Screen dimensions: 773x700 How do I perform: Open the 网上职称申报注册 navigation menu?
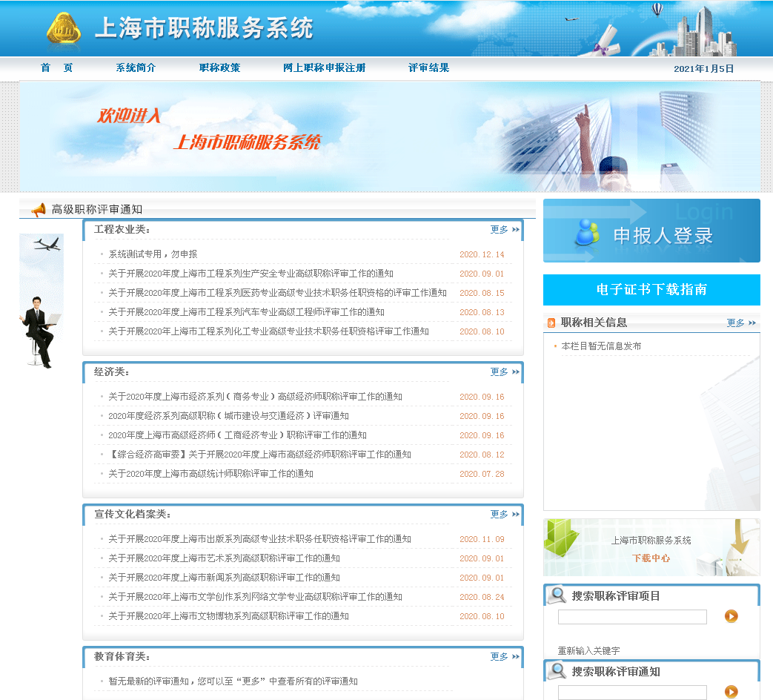click(325, 67)
